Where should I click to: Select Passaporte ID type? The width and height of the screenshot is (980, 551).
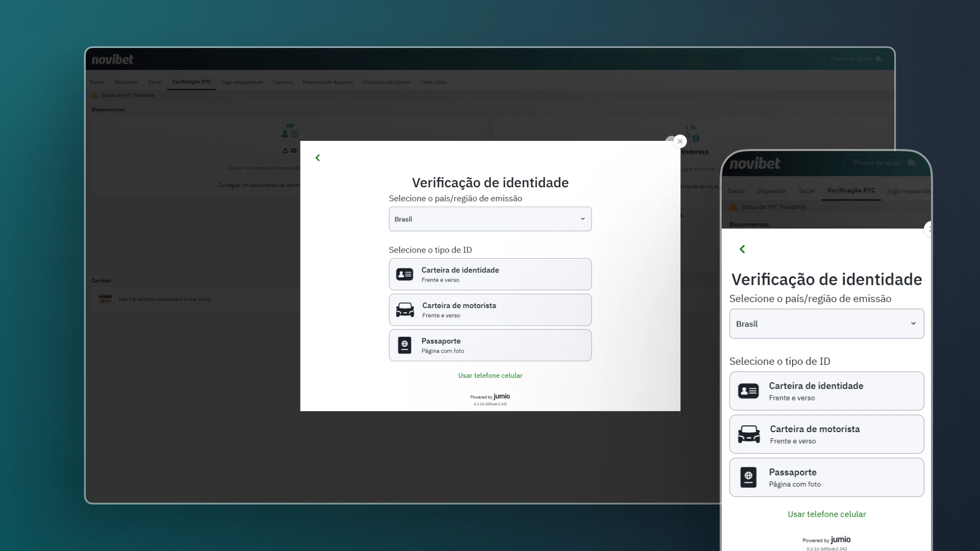pyautogui.click(x=489, y=344)
